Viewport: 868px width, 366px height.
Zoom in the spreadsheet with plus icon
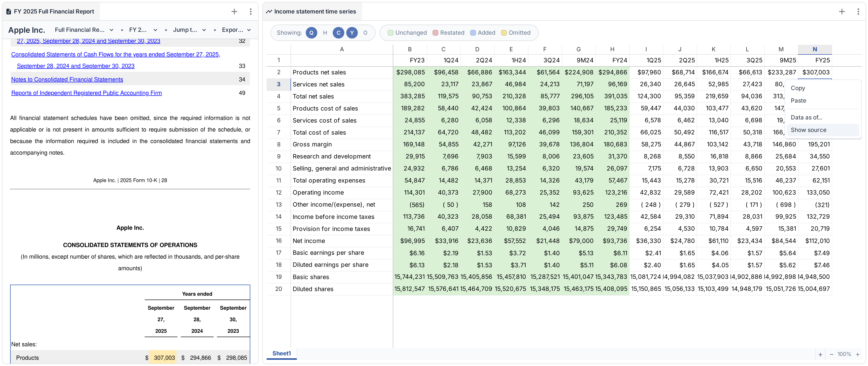pyautogui.click(x=858, y=354)
